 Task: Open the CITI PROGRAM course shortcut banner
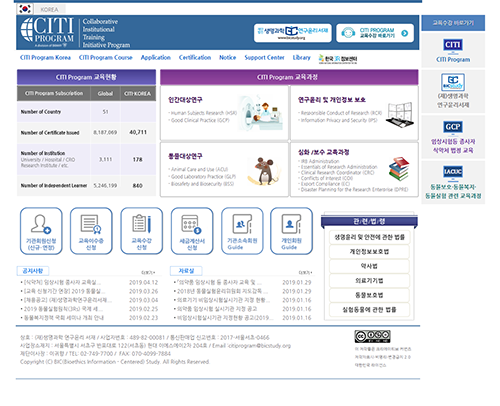click(x=375, y=33)
